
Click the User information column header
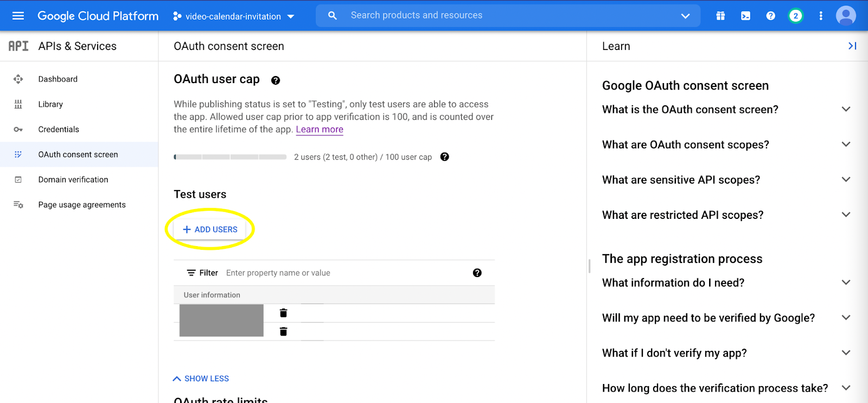pyautogui.click(x=212, y=295)
